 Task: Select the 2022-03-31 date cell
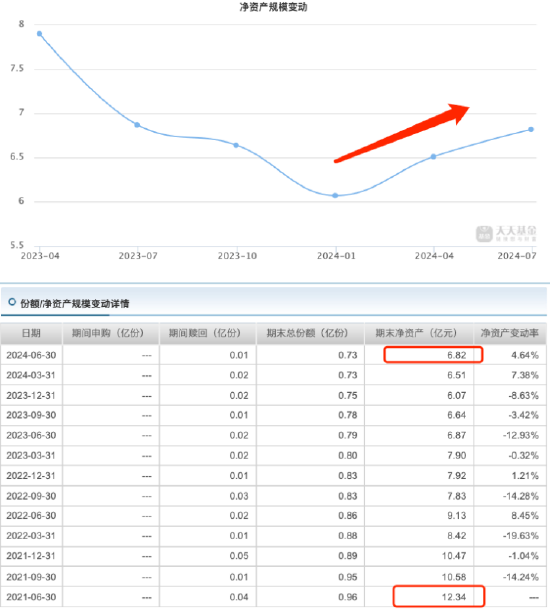click(x=31, y=536)
